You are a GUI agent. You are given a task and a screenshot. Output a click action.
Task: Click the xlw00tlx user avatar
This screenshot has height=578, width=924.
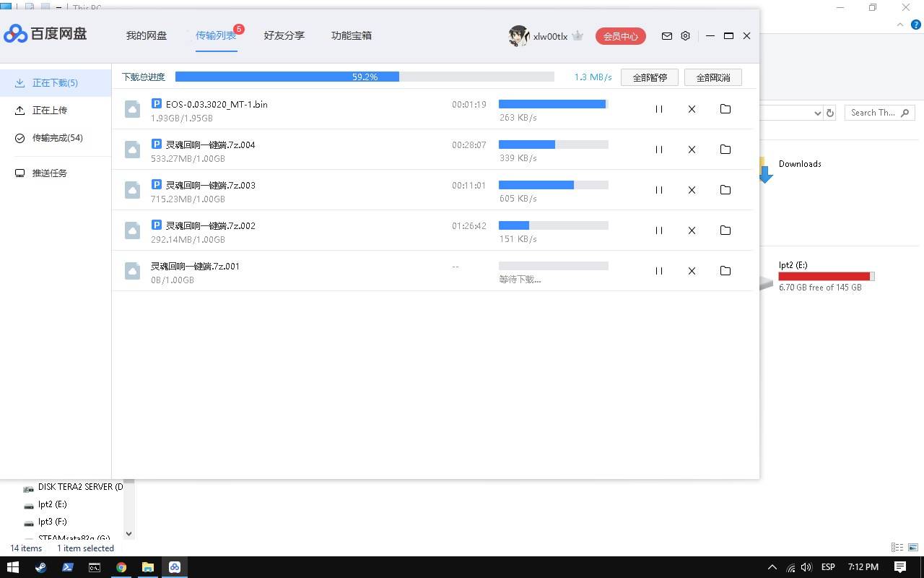[518, 36]
